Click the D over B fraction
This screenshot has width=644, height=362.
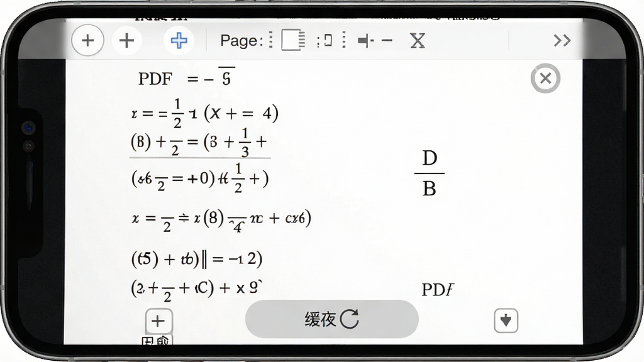[x=430, y=173]
